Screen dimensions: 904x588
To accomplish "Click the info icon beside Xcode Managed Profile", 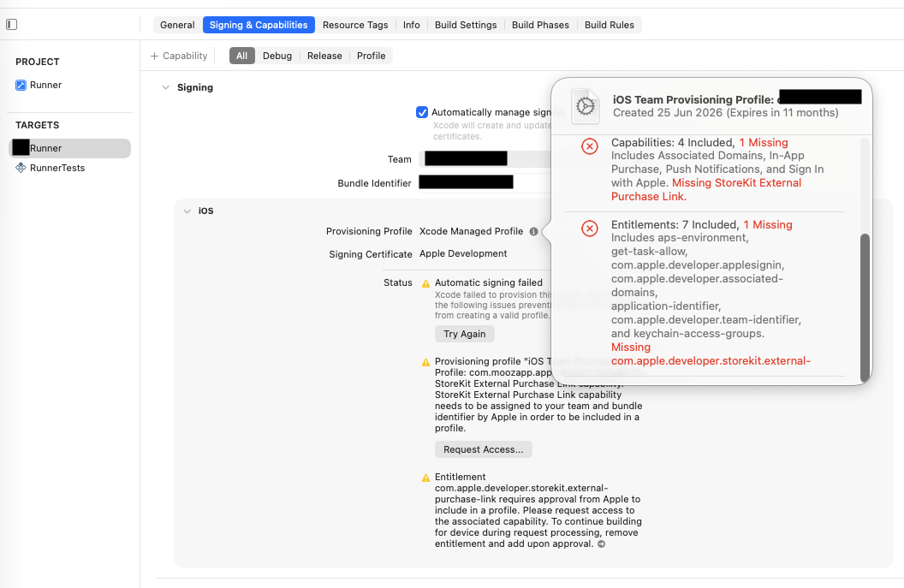I will click(534, 231).
